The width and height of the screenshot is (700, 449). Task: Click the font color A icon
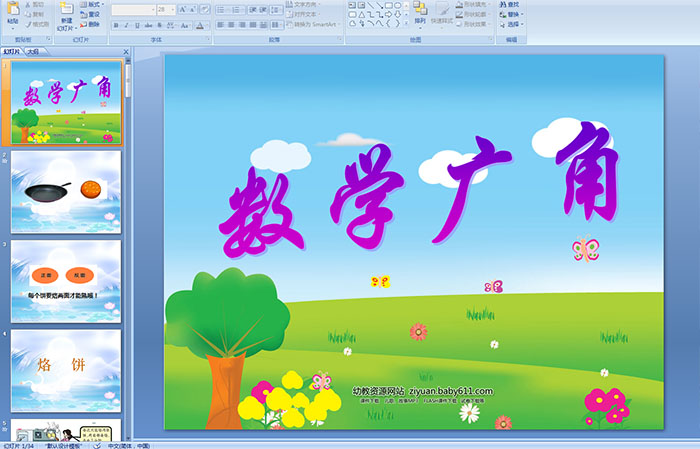click(x=200, y=25)
